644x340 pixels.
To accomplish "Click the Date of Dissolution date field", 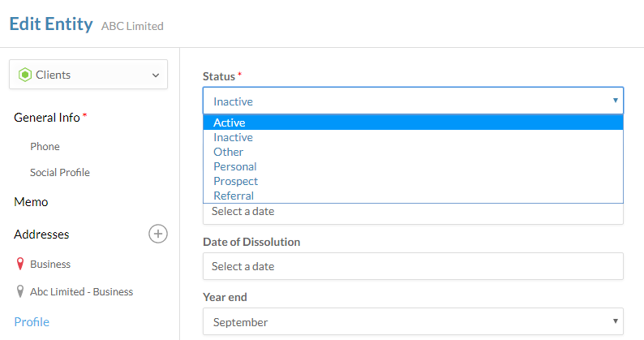I will tap(412, 266).
